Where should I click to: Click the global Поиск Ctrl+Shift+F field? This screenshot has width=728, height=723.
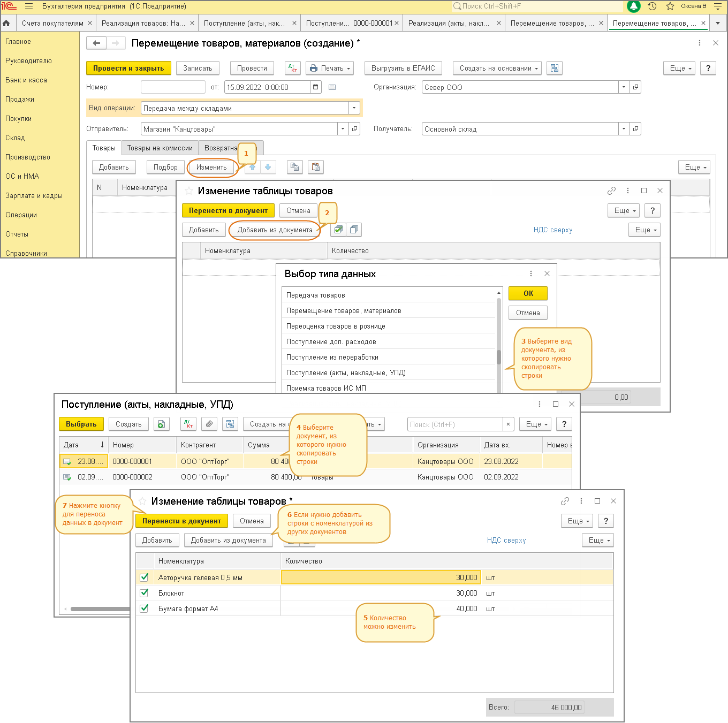pos(538,6)
